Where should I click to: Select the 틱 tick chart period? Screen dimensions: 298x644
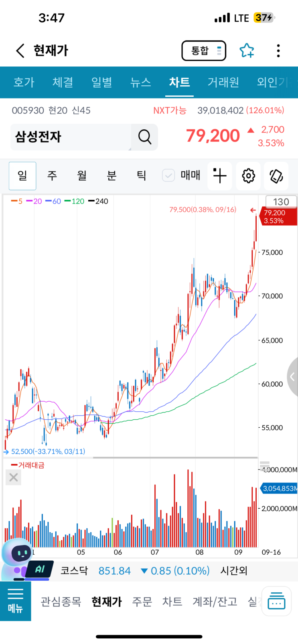pos(141,175)
